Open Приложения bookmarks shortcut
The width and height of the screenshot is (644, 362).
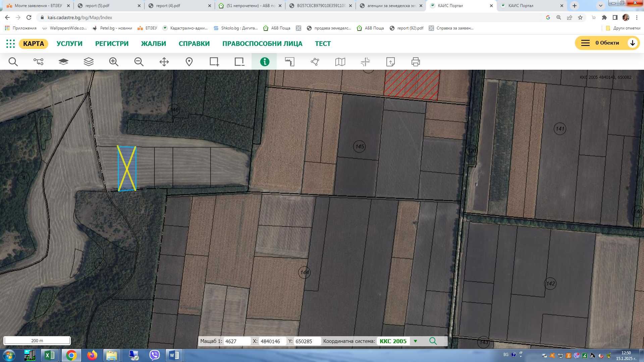[x=21, y=28]
